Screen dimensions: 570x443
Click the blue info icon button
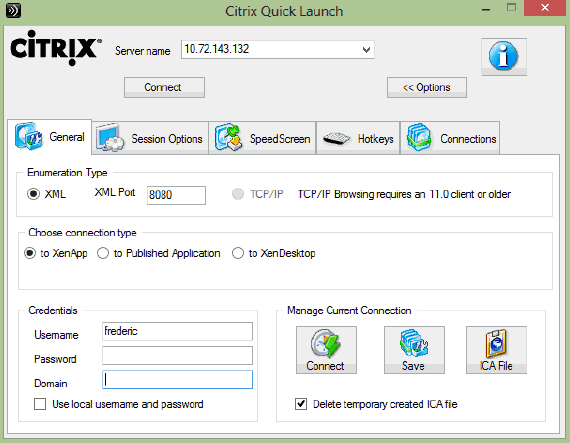point(504,57)
